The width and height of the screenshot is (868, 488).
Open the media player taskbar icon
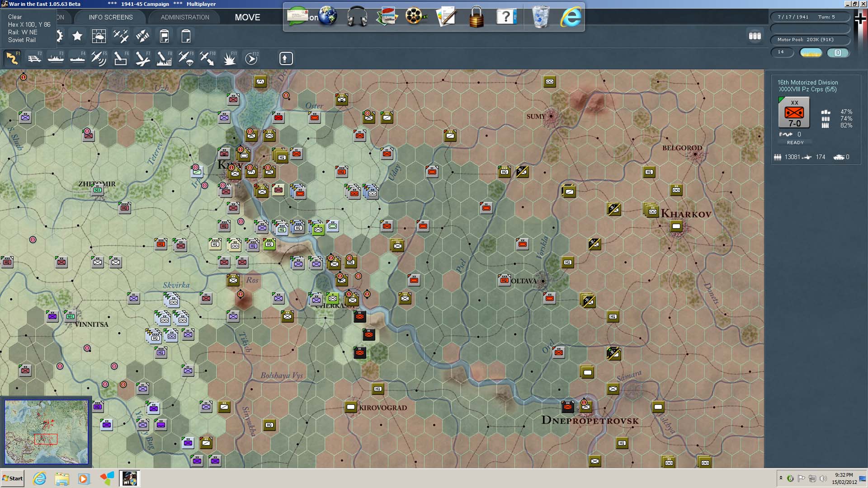tap(84, 479)
